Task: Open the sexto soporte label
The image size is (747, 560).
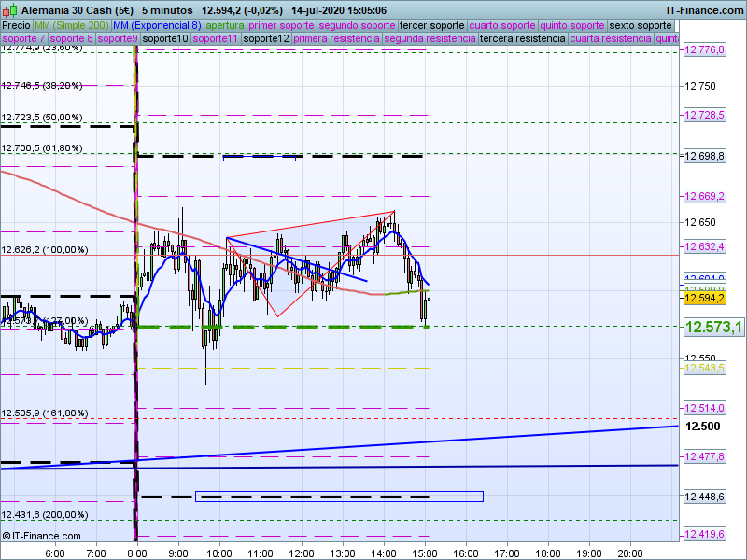Action: (641, 26)
